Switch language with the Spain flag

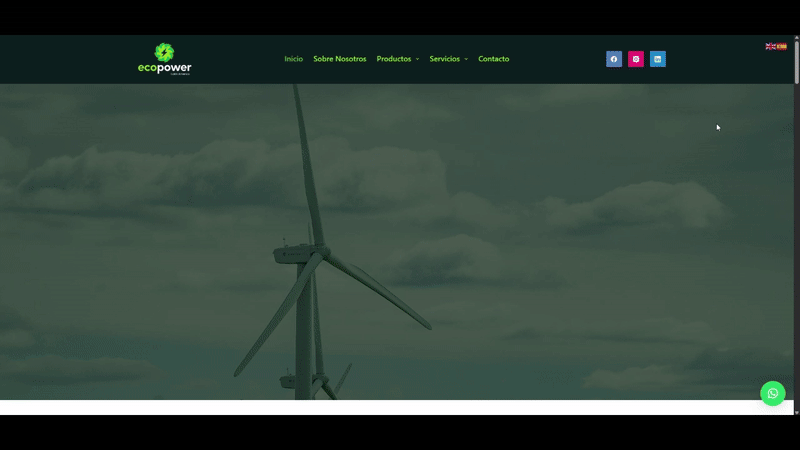click(782, 46)
